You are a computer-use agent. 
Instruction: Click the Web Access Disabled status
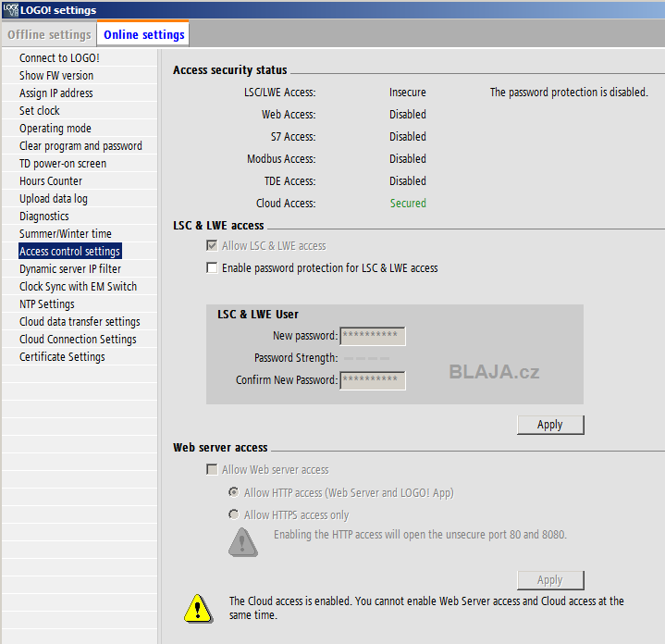pyautogui.click(x=408, y=114)
